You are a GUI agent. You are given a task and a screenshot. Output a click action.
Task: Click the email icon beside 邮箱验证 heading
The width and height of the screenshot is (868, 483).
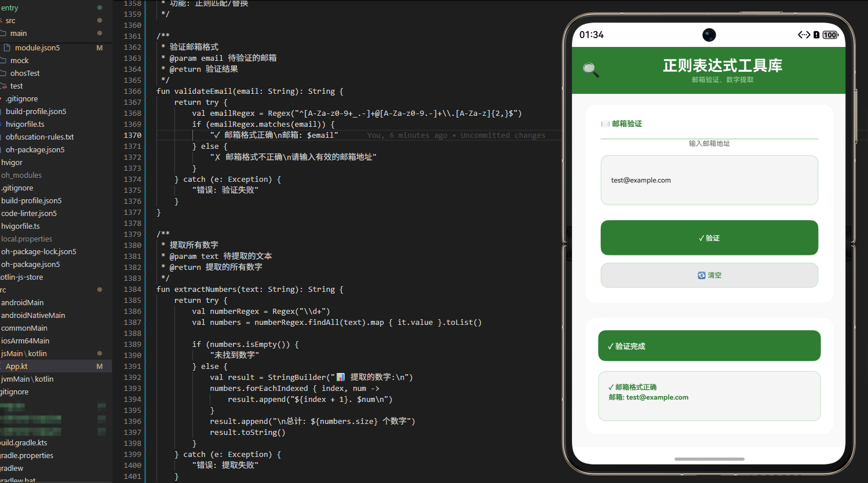click(604, 124)
